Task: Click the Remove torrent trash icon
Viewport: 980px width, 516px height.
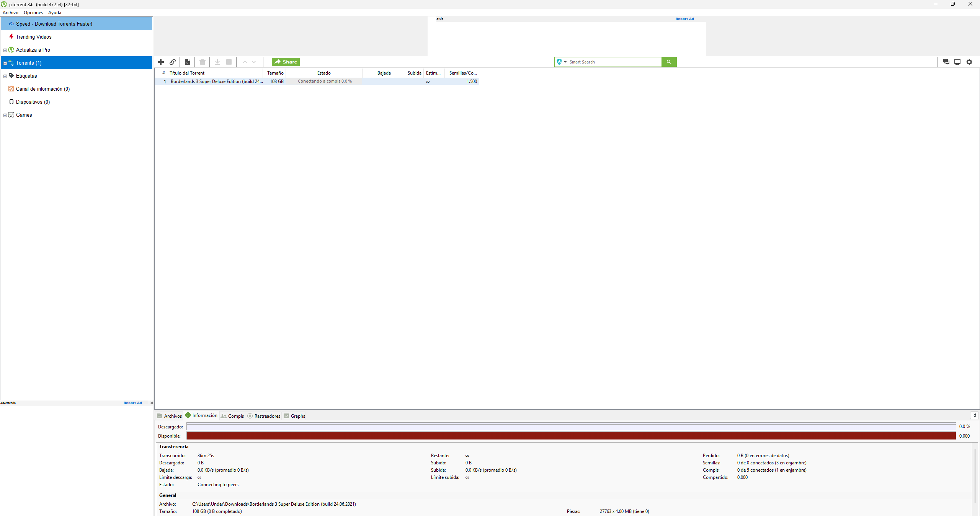Action: coord(203,62)
